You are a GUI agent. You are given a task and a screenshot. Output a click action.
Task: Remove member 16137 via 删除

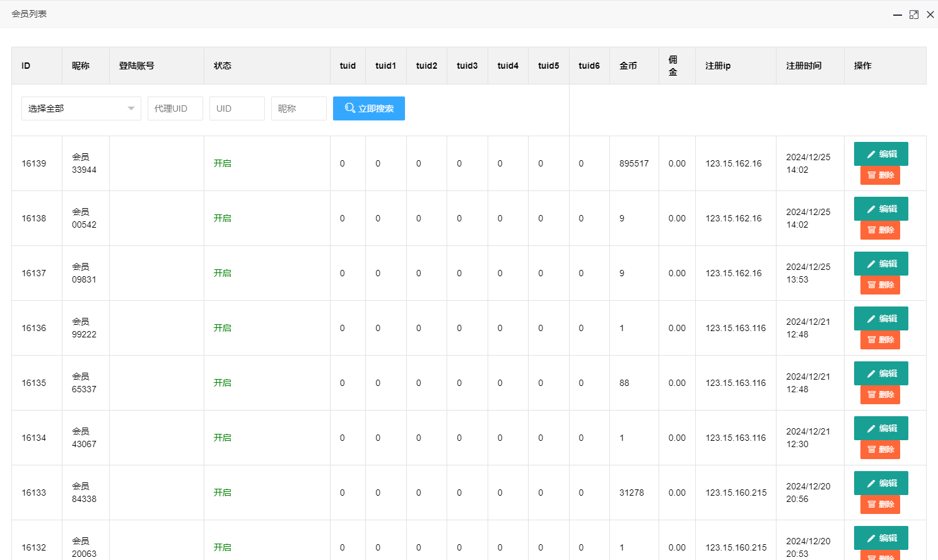pos(880,285)
